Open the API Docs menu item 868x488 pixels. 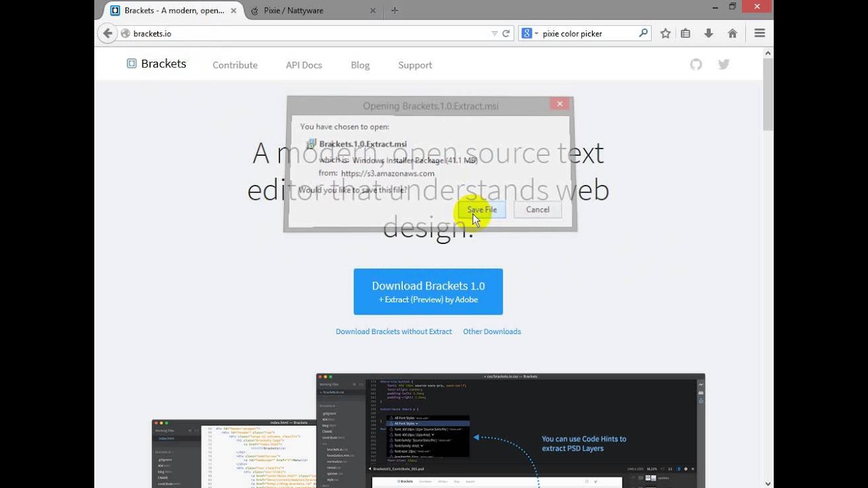(304, 65)
